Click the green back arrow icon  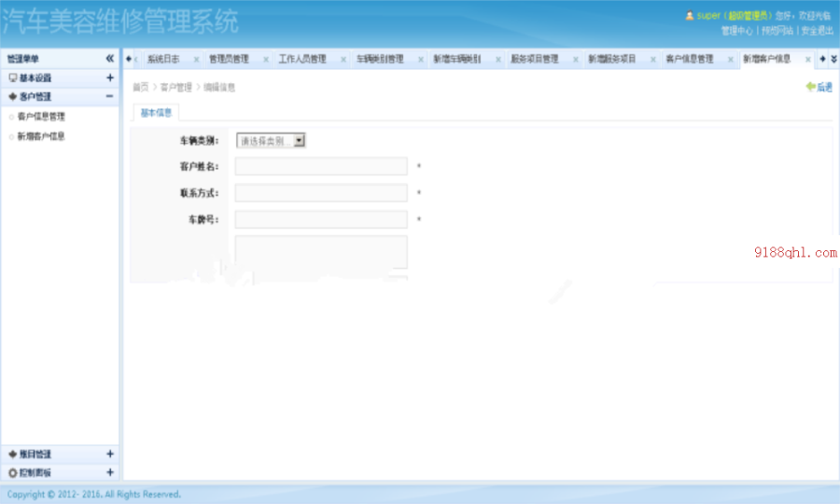(810, 86)
